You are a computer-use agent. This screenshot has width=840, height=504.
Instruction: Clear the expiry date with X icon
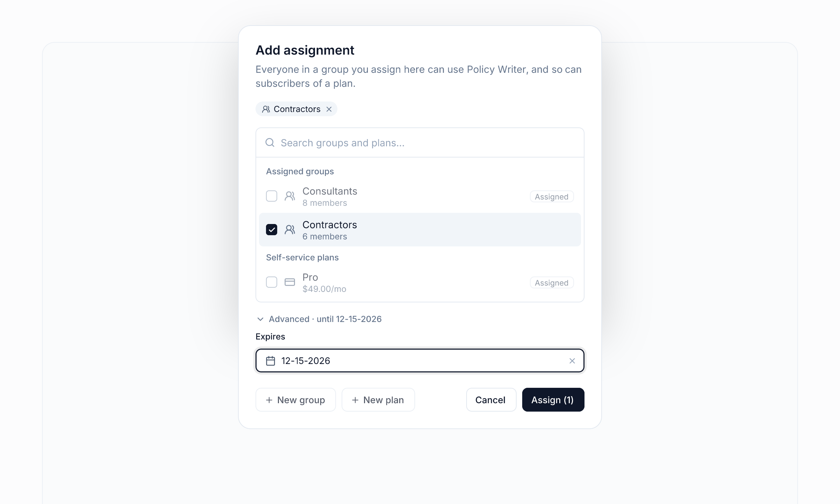tap(572, 361)
